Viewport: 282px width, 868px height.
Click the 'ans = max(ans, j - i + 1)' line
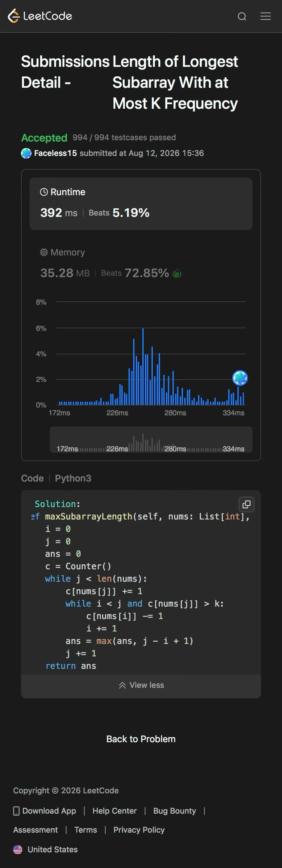pos(130,641)
